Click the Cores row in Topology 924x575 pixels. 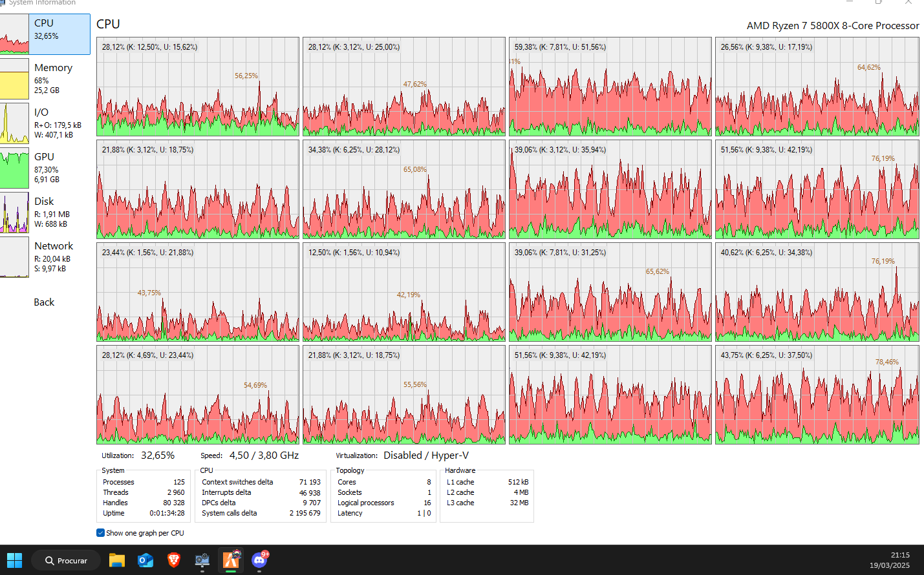click(x=384, y=482)
